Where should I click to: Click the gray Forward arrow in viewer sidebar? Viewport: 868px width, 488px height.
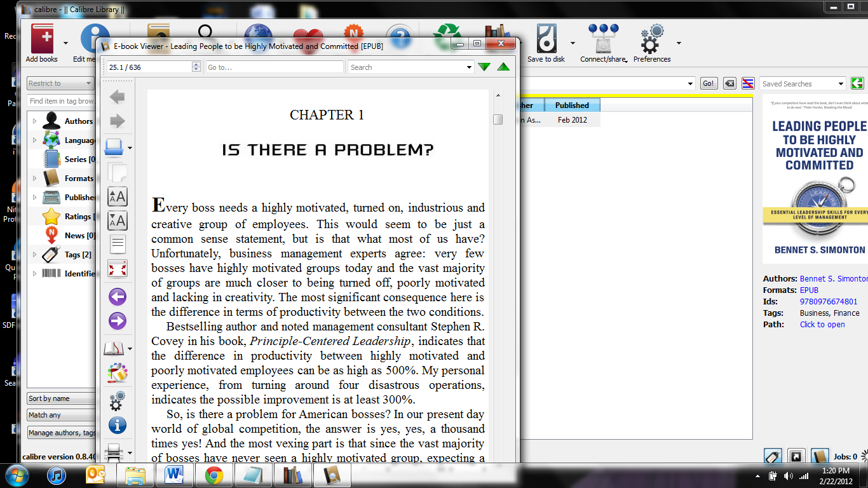pos(118,121)
